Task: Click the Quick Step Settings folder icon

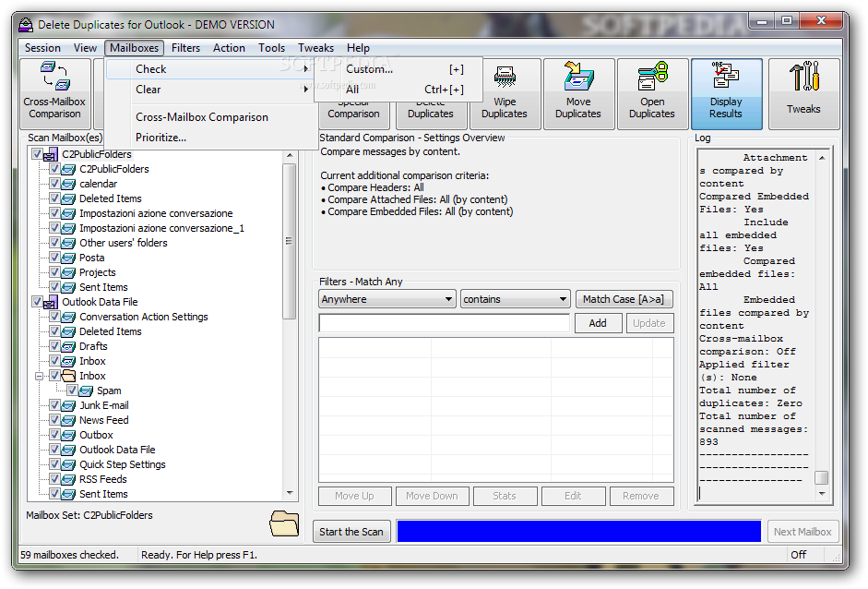Action: (x=68, y=464)
